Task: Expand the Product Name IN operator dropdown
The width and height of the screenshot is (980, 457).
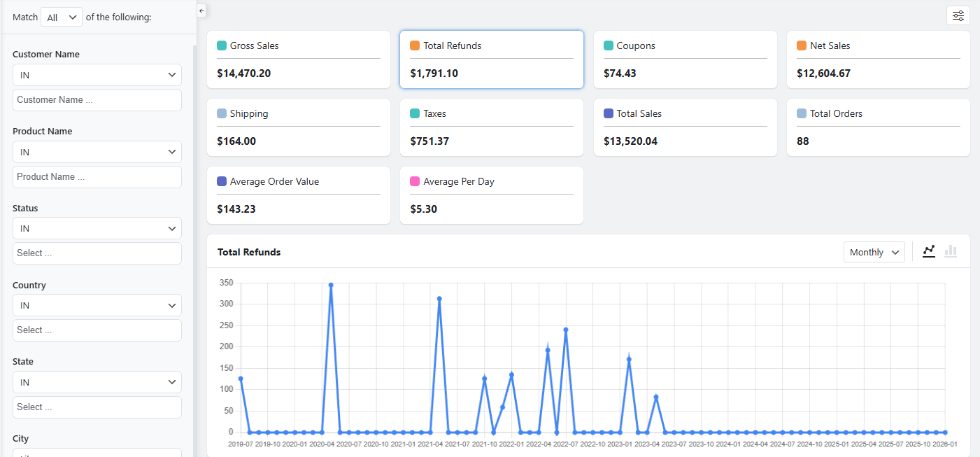Action: pos(97,152)
